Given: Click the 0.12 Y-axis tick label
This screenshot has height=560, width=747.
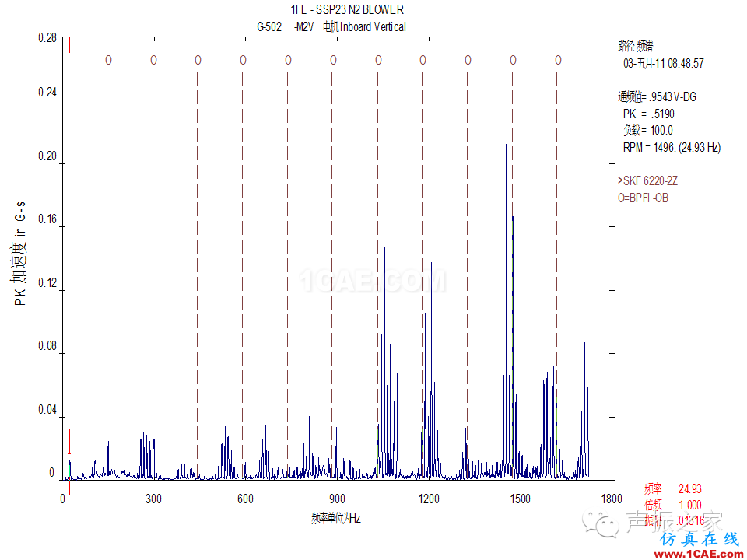Looking at the screenshot, I should pyautogui.click(x=47, y=283).
